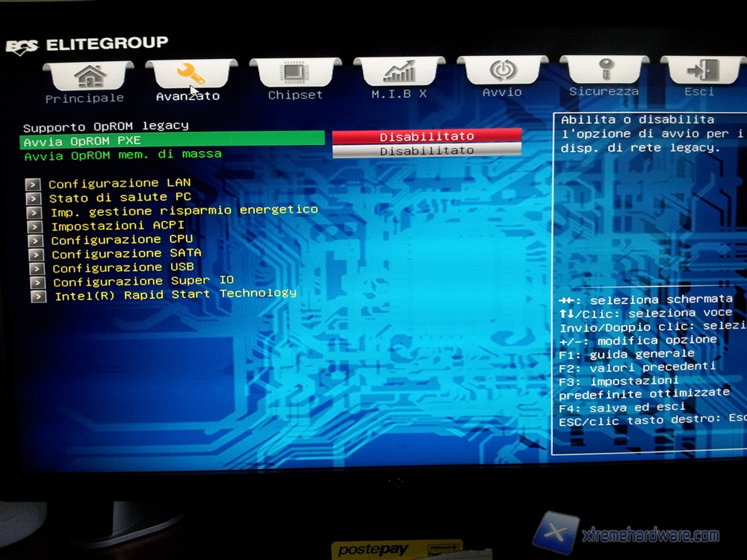Expand Configurazione USB submenu
The height and width of the screenshot is (560, 747).
pyautogui.click(x=123, y=267)
